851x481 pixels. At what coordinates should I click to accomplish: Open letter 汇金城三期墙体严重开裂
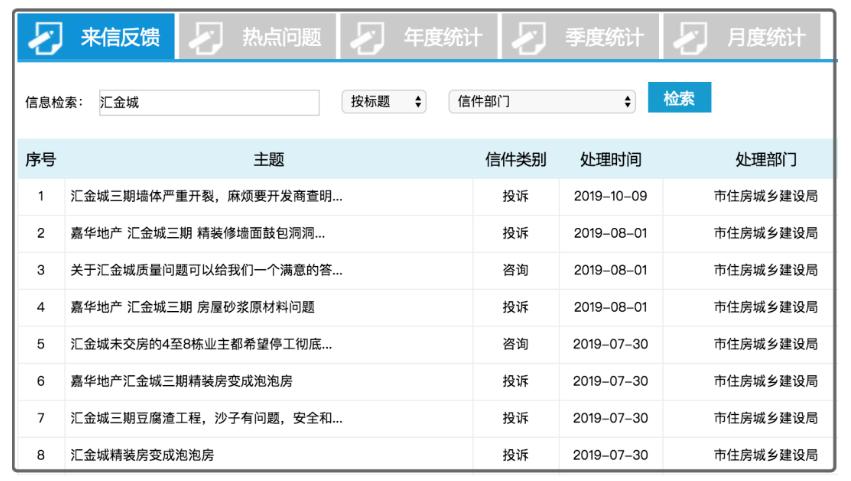point(206,197)
